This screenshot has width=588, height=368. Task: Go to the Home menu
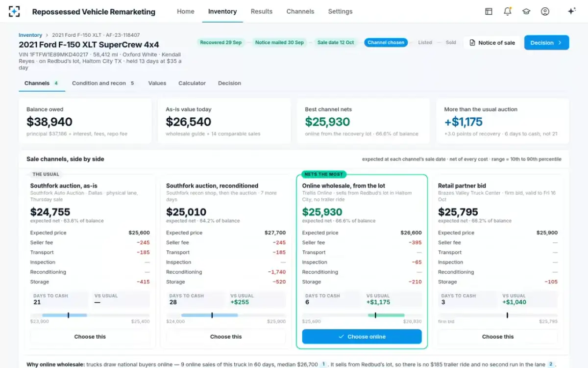pos(186,11)
